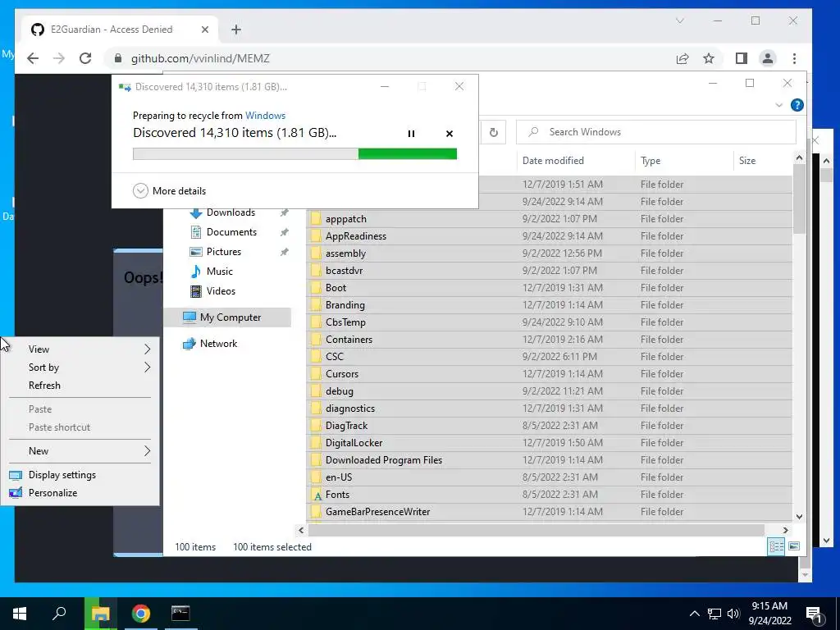The width and height of the screenshot is (840, 630).
Task: Go back in Chrome
Action: (x=33, y=58)
